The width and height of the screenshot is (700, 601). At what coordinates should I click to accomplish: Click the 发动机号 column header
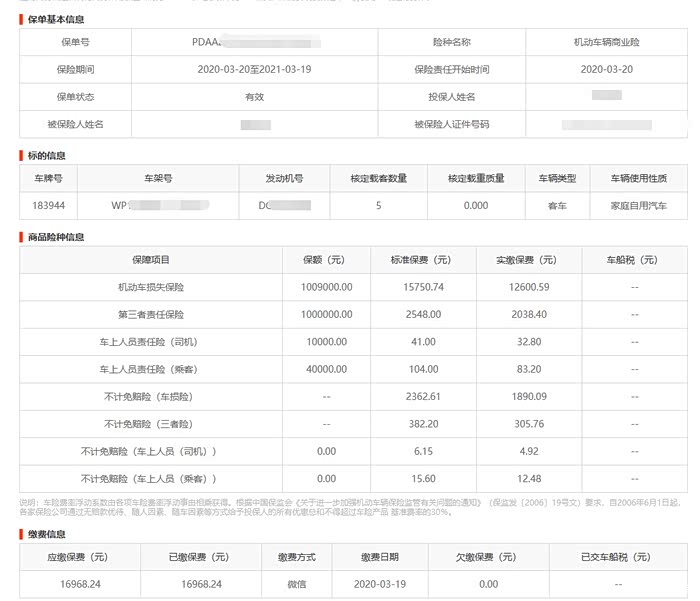pyautogui.click(x=283, y=178)
